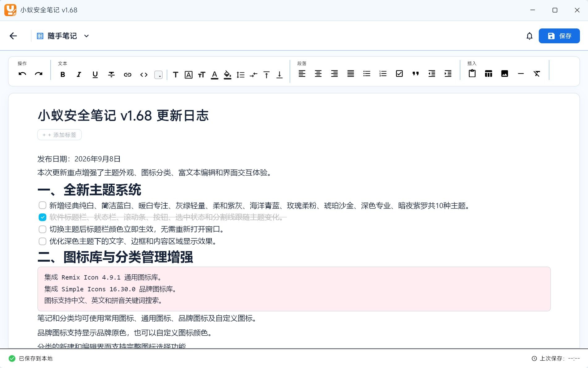Go back with the arrow button

pyautogui.click(x=13, y=36)
